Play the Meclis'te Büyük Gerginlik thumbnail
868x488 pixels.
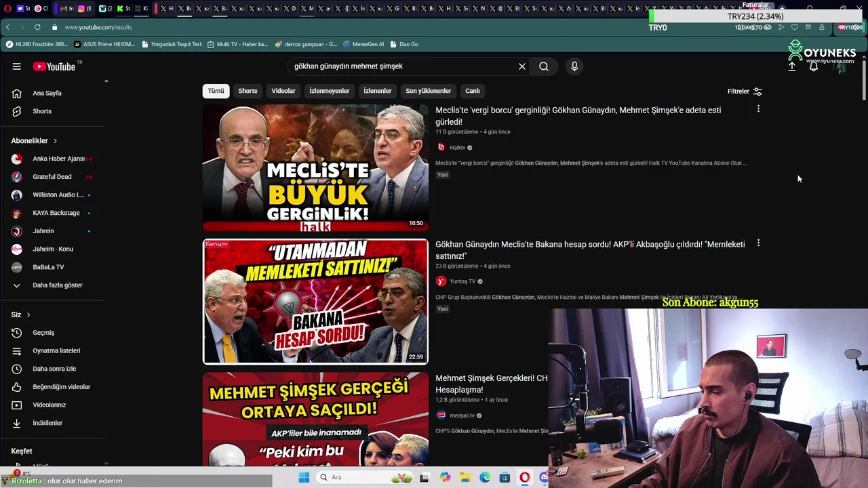315,167
